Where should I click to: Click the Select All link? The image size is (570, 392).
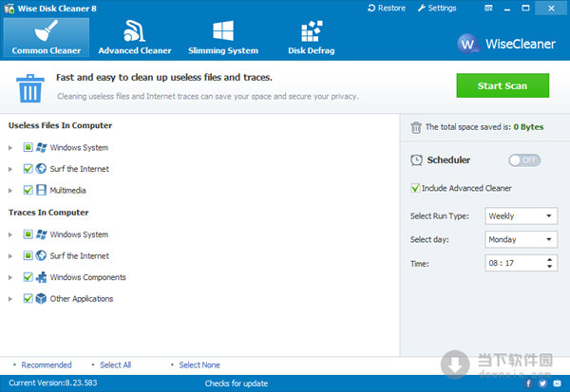115,364
